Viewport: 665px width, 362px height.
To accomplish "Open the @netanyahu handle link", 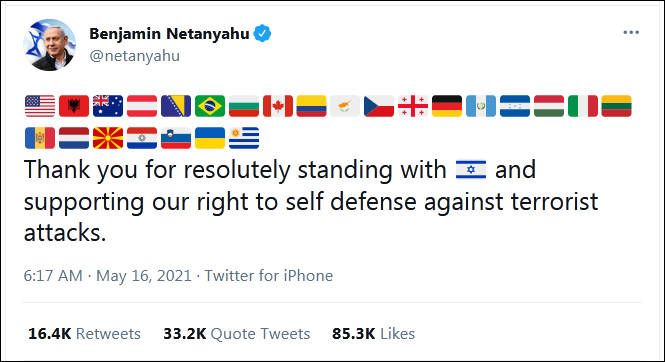I will [134, 56].
